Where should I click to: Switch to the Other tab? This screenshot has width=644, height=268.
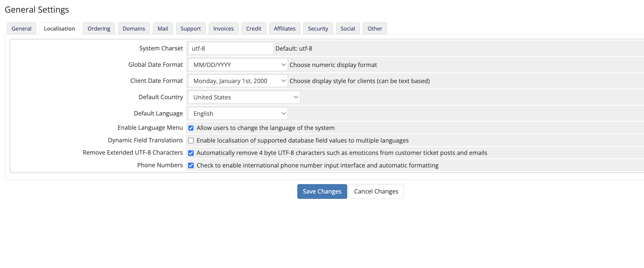(x=375, y=28)
